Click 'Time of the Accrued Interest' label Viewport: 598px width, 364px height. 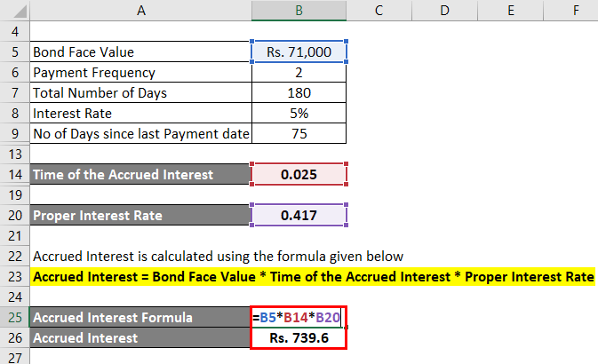pos(140,175)
